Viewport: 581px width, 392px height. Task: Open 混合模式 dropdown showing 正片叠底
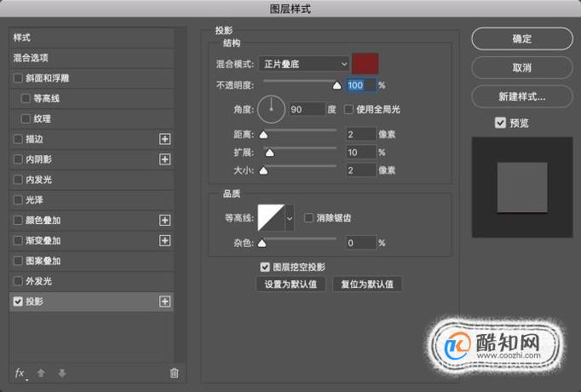(x=304, y=64)
